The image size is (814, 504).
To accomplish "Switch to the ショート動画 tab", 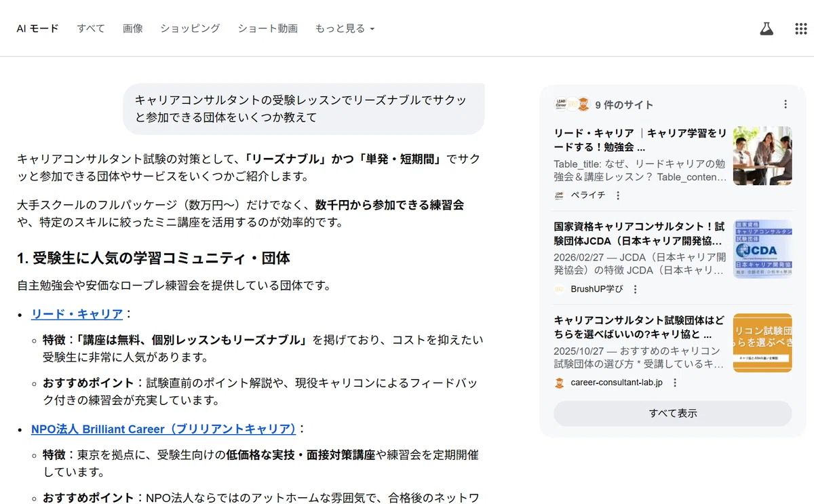I will (x=267, y=28).
